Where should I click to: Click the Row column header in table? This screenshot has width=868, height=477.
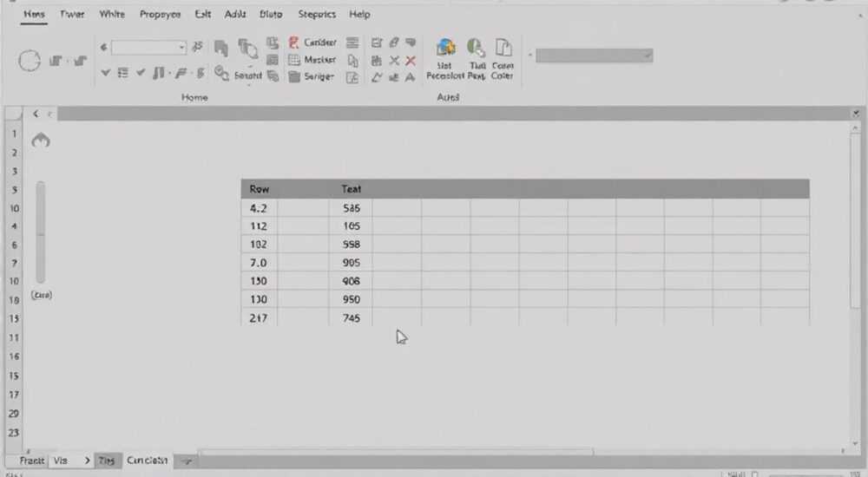click(259, 189)
